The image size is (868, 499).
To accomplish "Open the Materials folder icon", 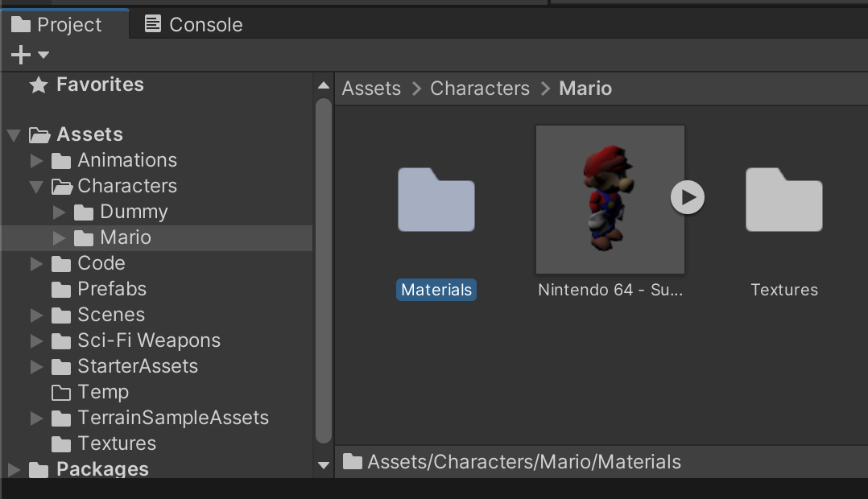I will [436, 200].
